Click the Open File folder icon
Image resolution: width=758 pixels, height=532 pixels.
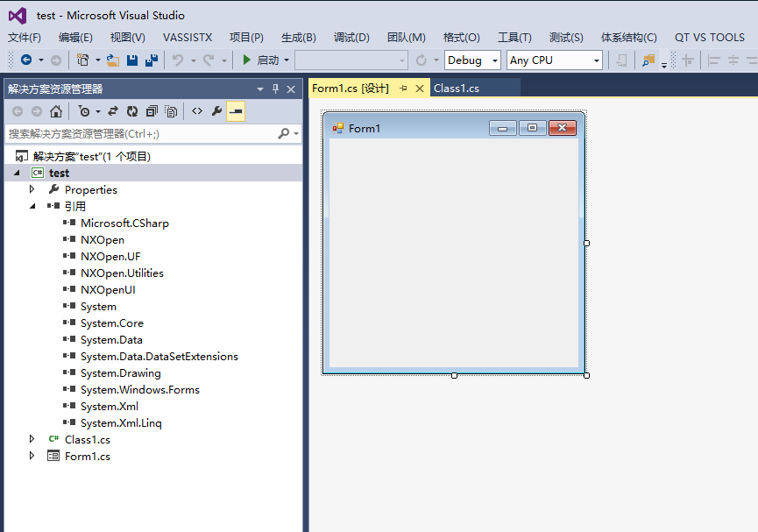[x=113, y=60]
